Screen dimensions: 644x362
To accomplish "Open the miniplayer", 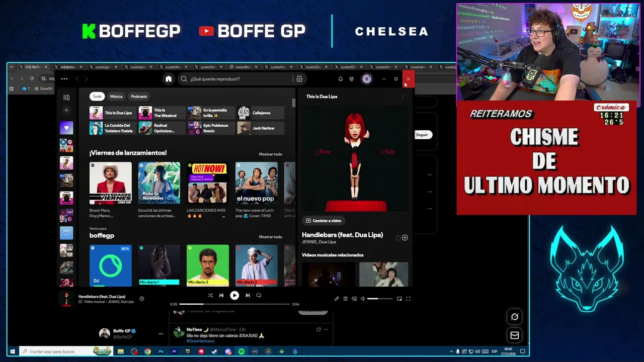I will pos(399,299).
